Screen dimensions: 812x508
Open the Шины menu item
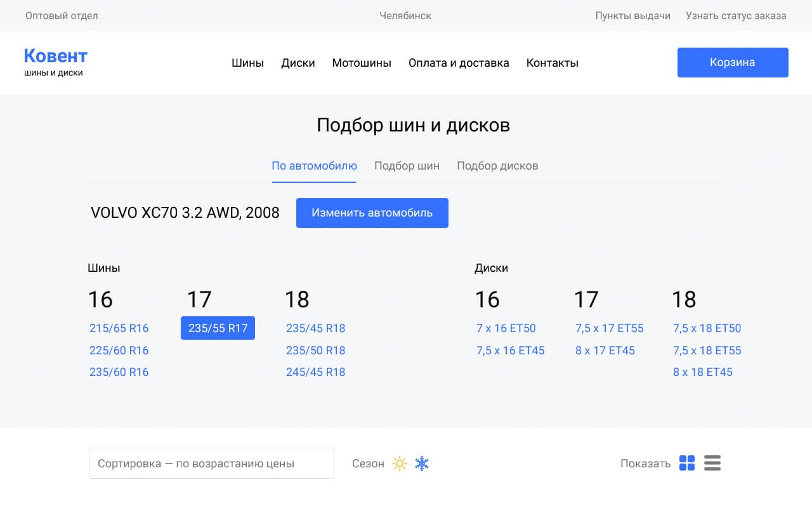tap(247, 63)
